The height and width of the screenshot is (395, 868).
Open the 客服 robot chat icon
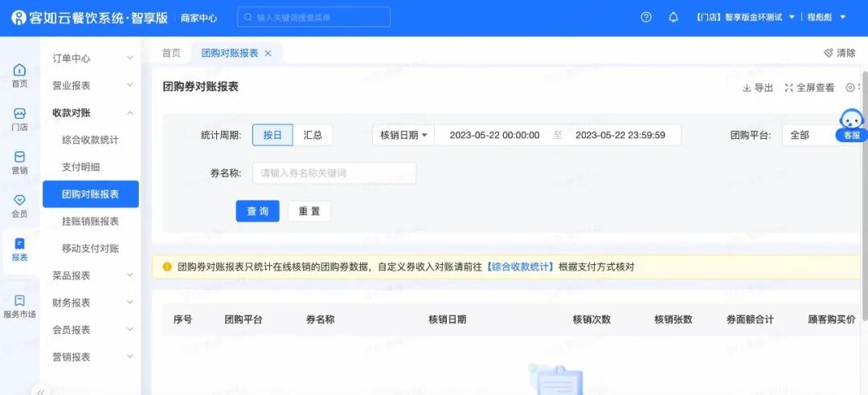[850, 124]
